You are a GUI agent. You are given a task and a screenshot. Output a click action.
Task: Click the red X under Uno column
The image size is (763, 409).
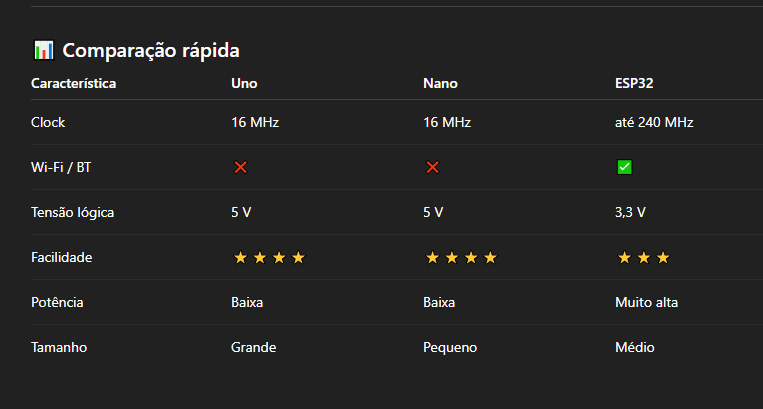point(240,167)
